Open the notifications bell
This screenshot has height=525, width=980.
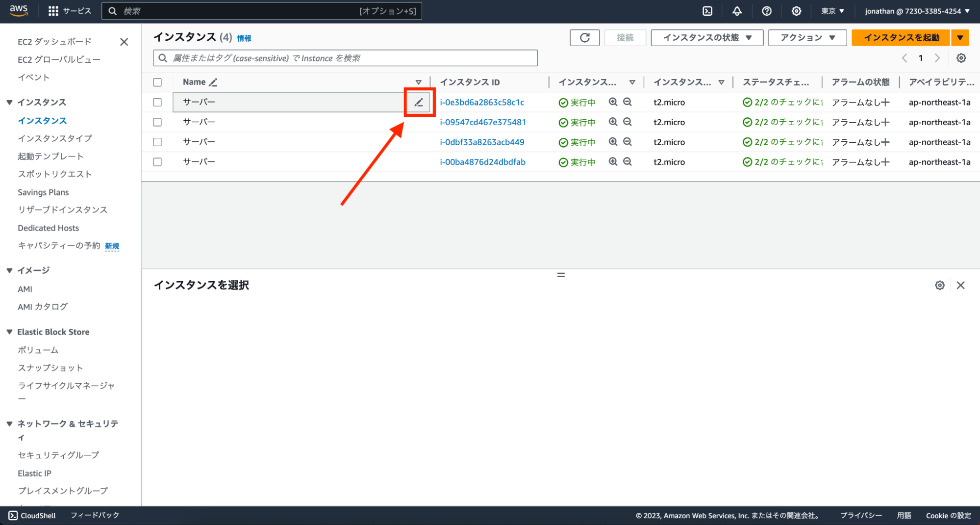tap(737, 11)
